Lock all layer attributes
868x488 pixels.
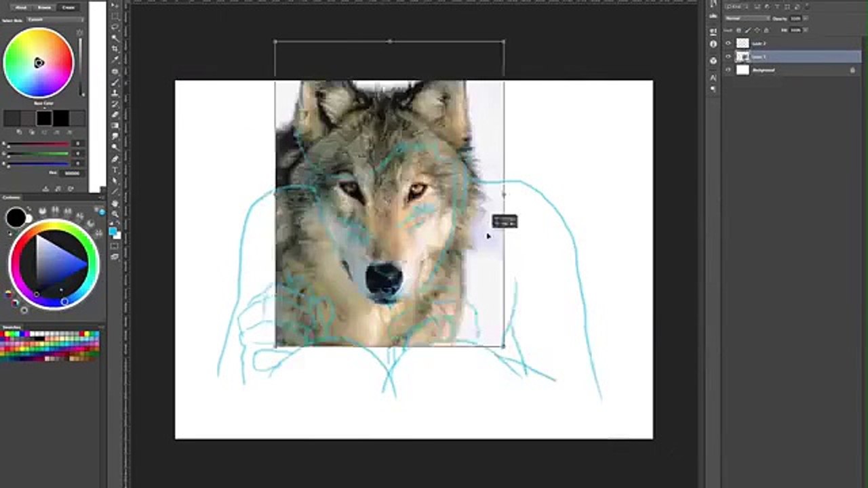coord(766,30)
